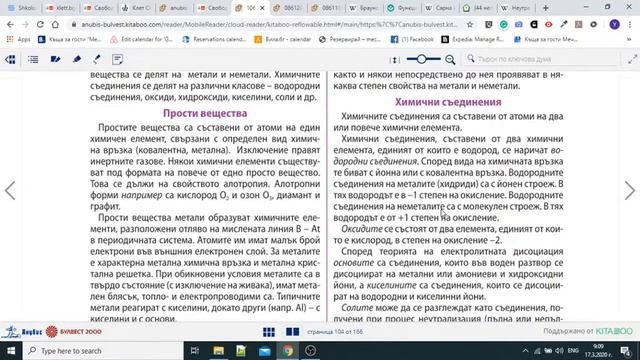
Task: Close the active reader tab
Action: 262,8
